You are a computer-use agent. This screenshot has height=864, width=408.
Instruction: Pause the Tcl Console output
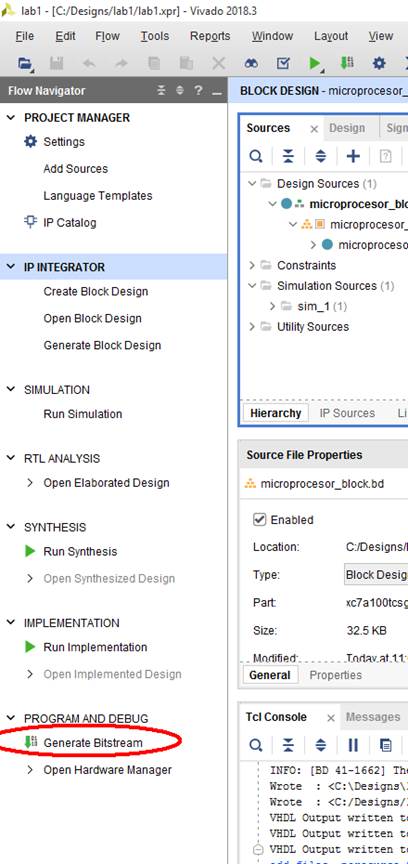[x=353, y=746]
